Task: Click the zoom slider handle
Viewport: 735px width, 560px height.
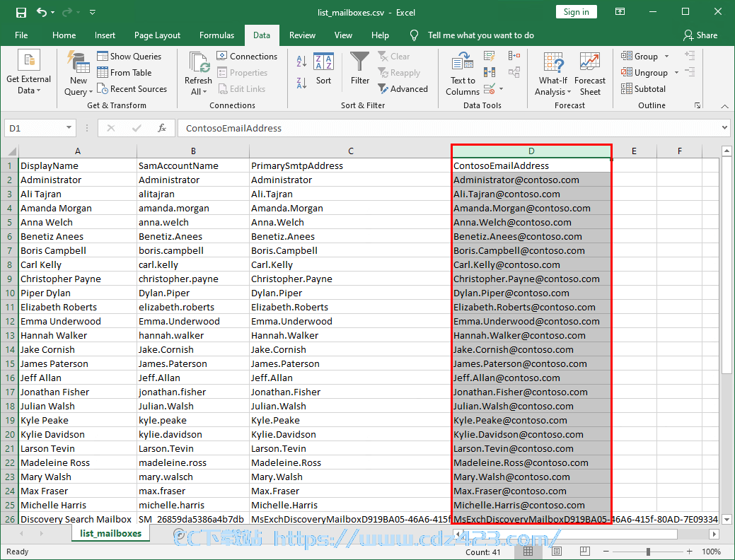Action: pos(648,552)
